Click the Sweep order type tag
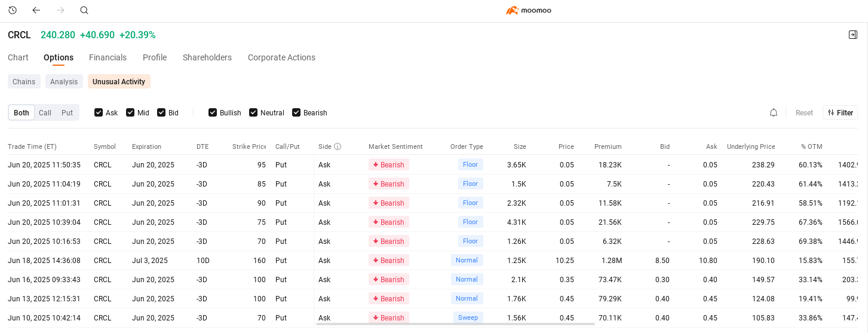Screen dimensions: 868x333 click(x=468, y=317)
